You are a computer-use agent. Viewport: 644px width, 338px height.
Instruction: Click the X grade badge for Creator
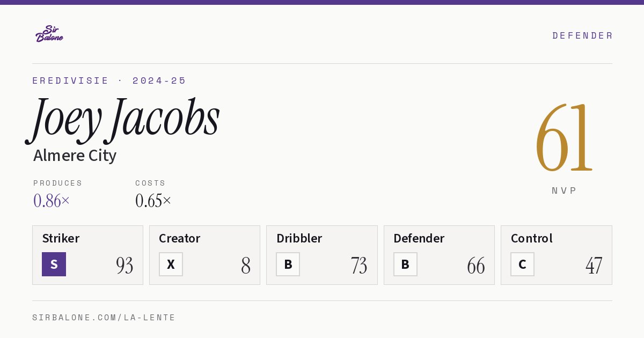[x=171, y=264]
